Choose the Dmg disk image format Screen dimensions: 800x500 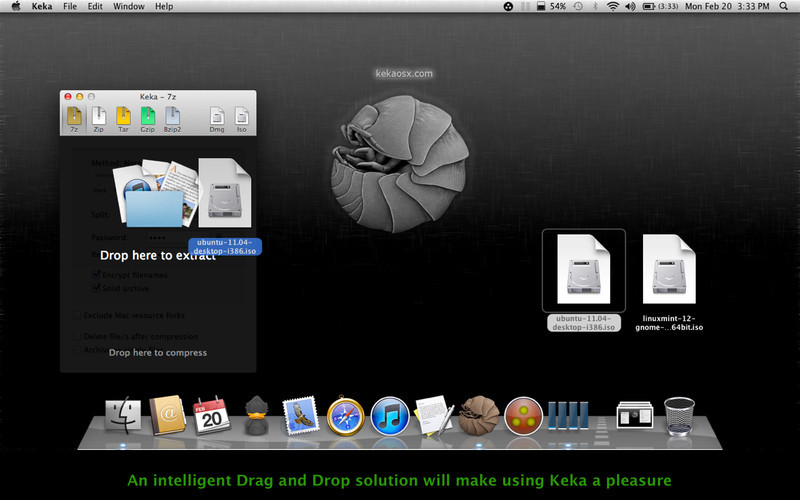216,119
